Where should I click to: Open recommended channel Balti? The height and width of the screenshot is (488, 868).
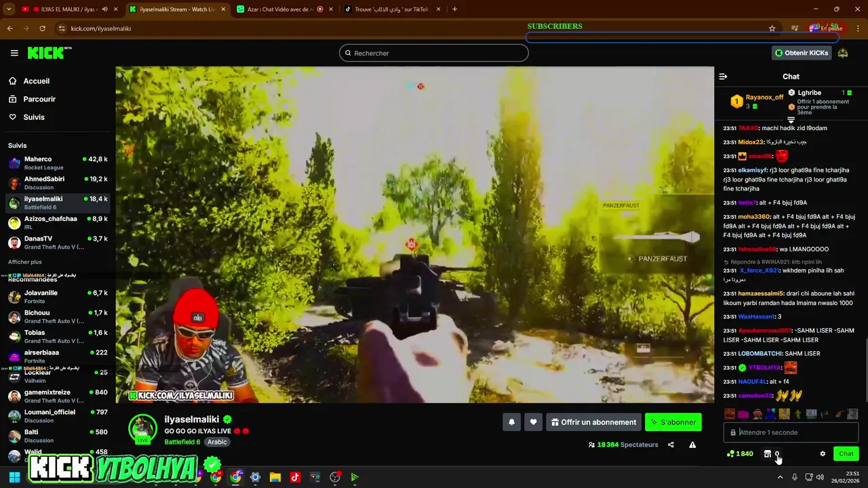(58, 436)
